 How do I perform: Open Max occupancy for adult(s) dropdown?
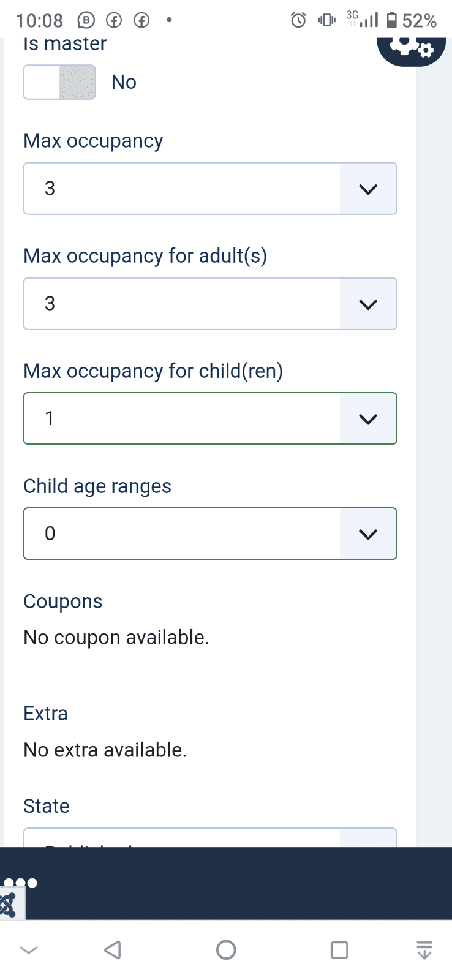pyautogui.click(x=210, y=304)
